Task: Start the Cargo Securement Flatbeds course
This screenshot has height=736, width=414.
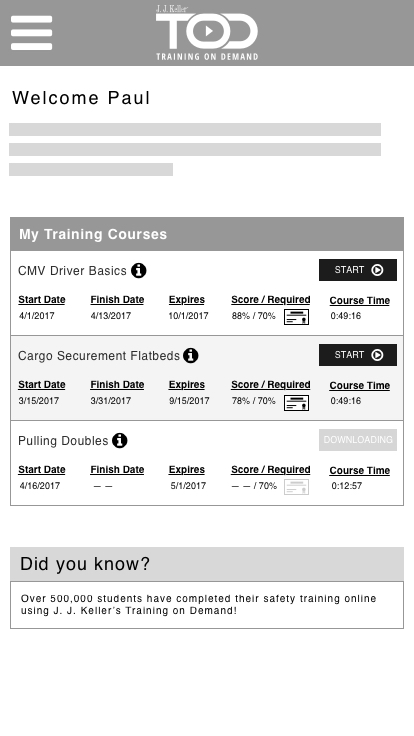Action: (x=358, y=355)
